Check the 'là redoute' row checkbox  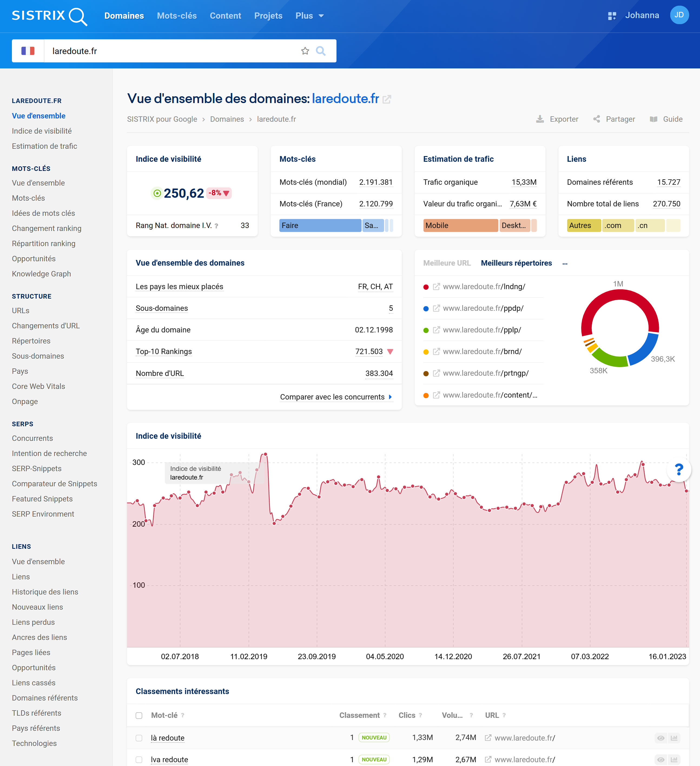(139, 738)
